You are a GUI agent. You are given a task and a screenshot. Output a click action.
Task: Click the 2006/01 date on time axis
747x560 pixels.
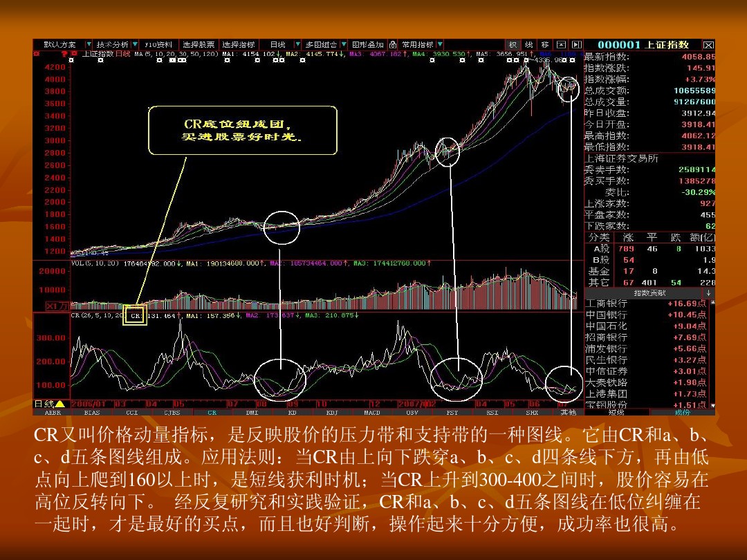(x=89, y=404)
